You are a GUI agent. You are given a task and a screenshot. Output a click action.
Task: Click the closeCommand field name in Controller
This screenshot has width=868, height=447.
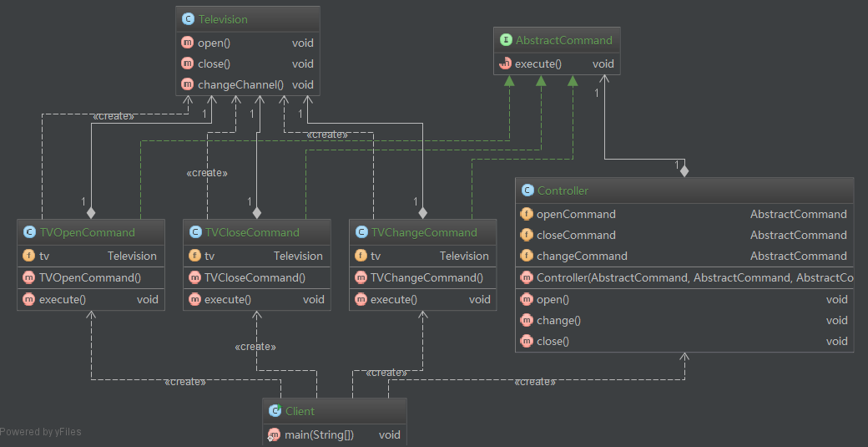576,235
